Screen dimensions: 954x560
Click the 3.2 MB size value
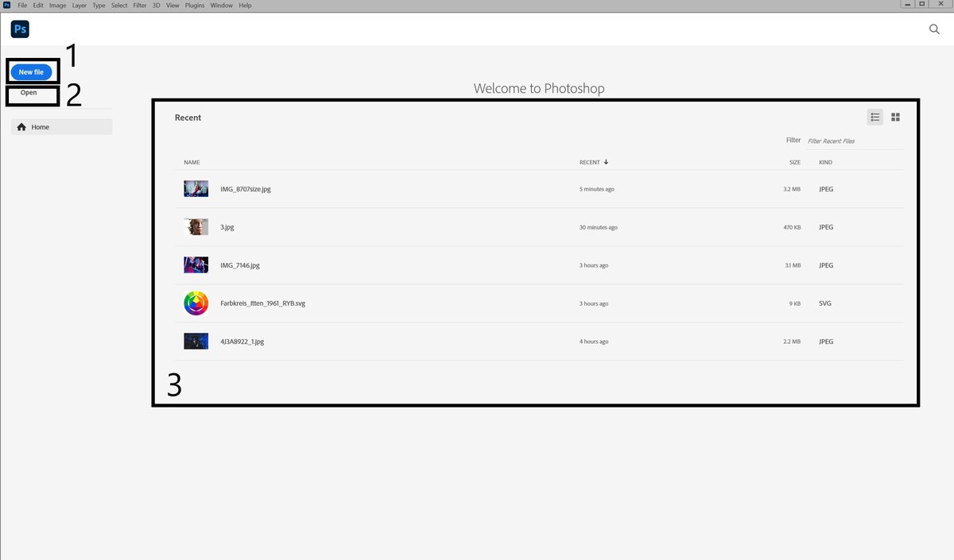792,189
